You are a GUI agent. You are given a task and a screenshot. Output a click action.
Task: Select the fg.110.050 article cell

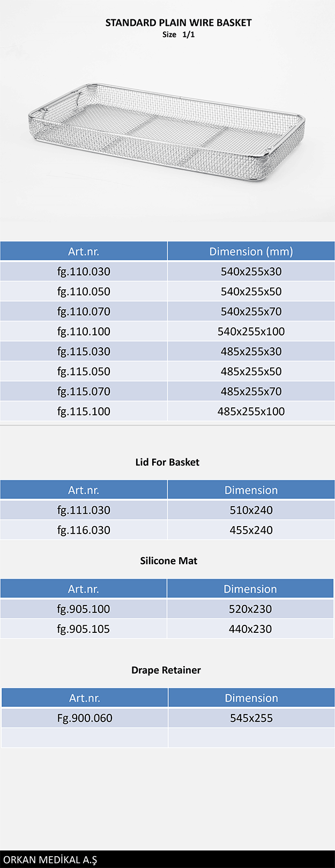click(84, 291)
